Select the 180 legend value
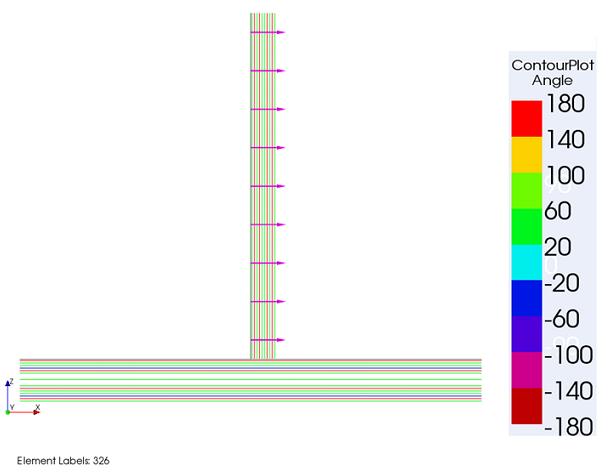Image resolution: width=601 pixels, height=471 pixels. tap(566, 103)
